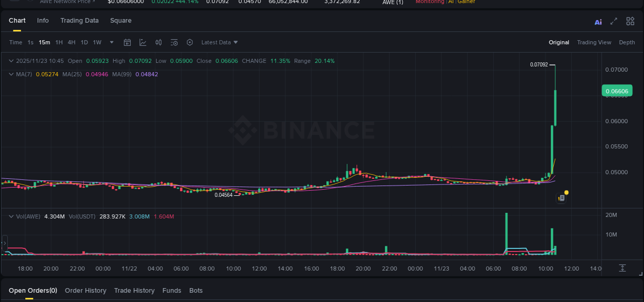Open the Order History tab
This screenshot has width=644, height=302.
[86, 290]
